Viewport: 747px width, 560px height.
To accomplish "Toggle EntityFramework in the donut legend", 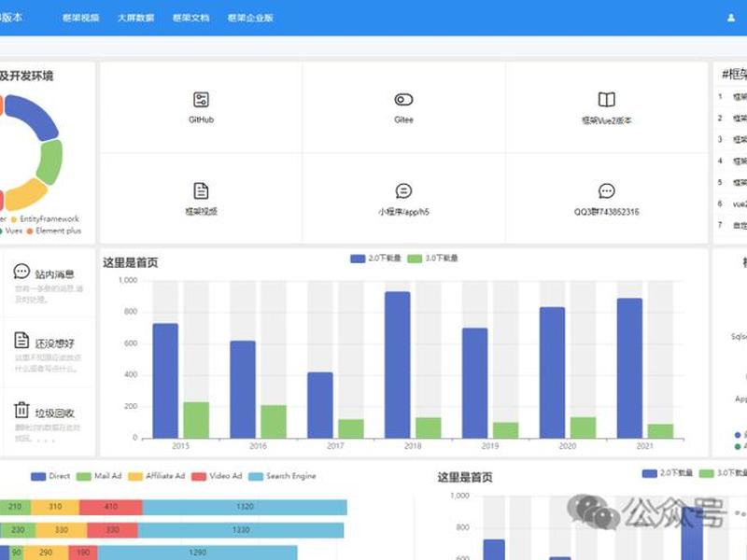I will [x=45, y=219].
